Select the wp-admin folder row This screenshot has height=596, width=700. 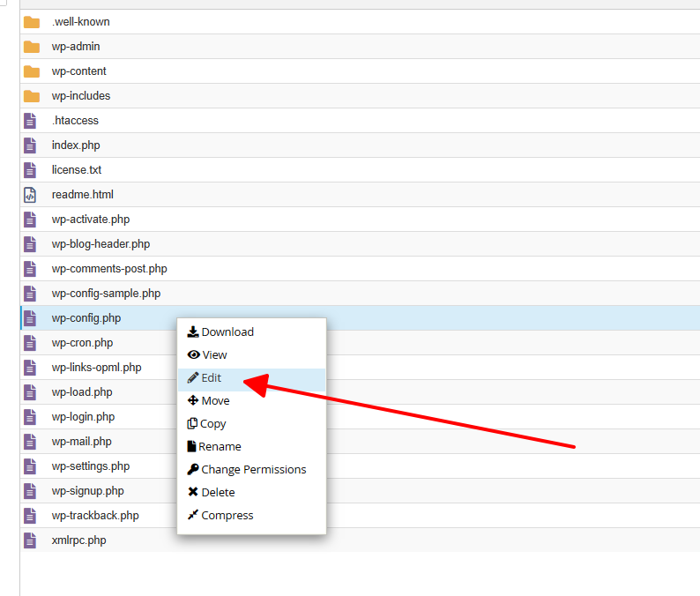point(360,47)
